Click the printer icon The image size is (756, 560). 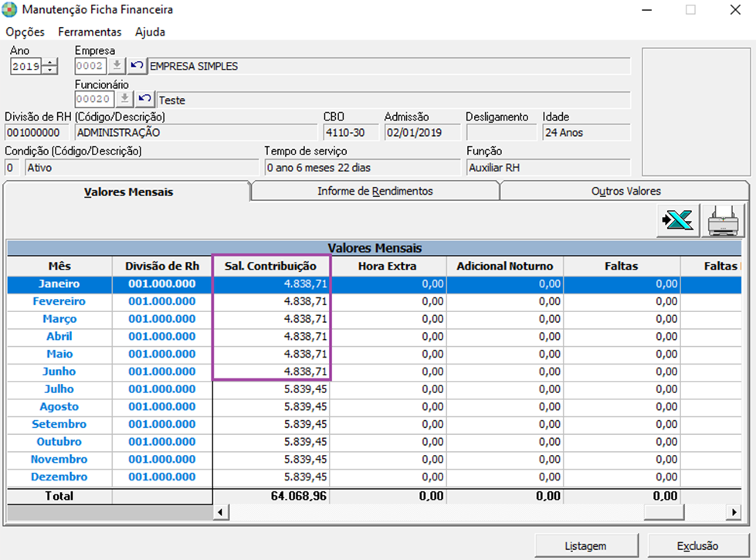(x=723, y=221)
